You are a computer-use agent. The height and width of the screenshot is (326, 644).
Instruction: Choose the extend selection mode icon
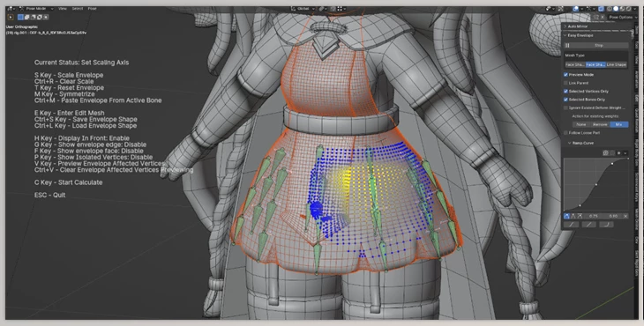click(26, 18)
